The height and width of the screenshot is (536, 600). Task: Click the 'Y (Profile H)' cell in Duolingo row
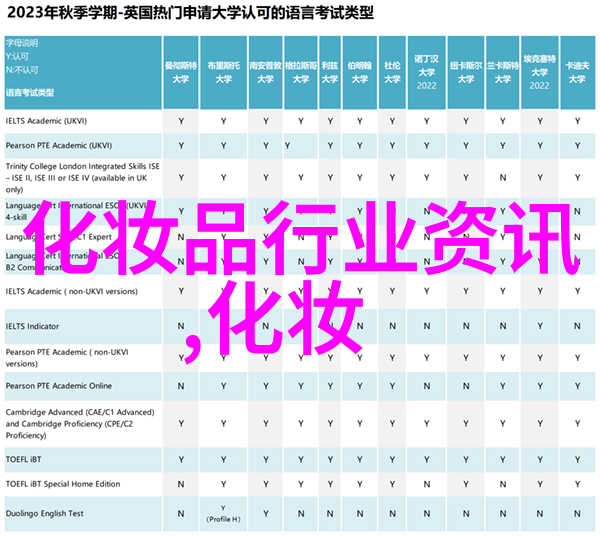pyautogui.click(x=223, y=513)
